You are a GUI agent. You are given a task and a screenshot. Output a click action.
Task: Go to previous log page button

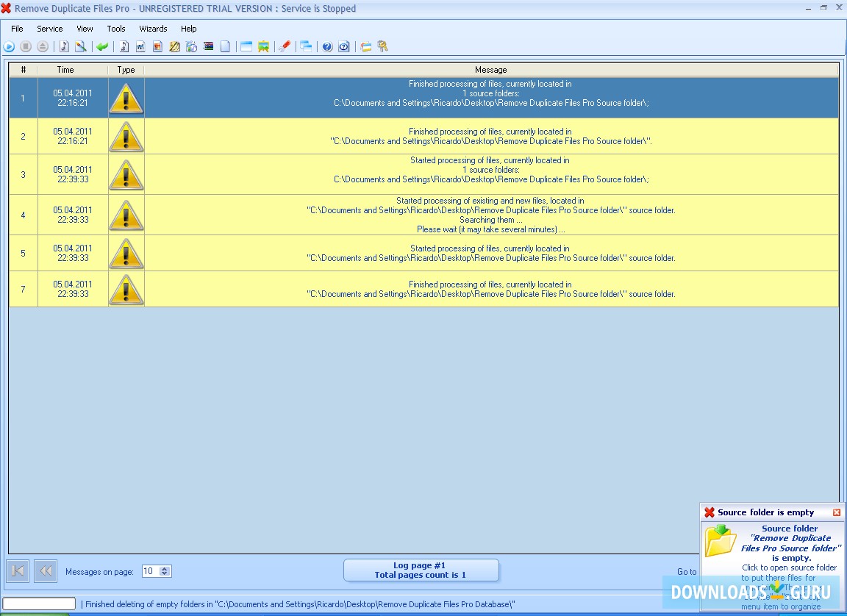click(46, 571)
